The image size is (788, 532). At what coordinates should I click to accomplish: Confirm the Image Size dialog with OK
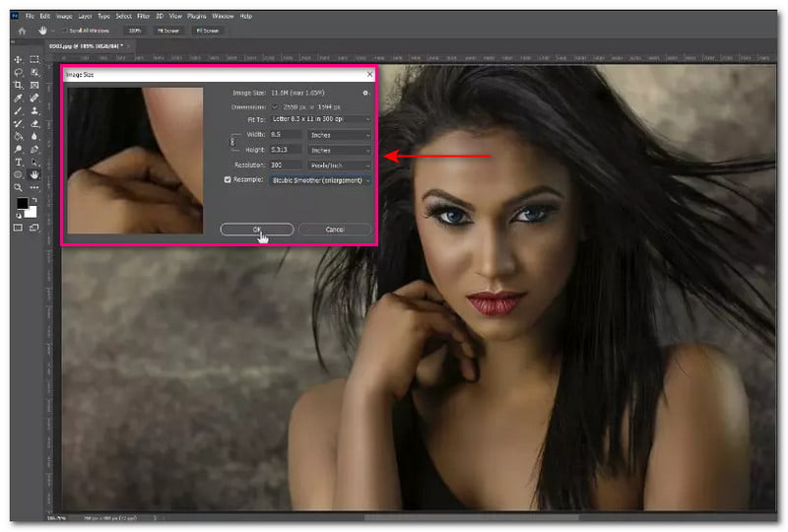[257, 229]
